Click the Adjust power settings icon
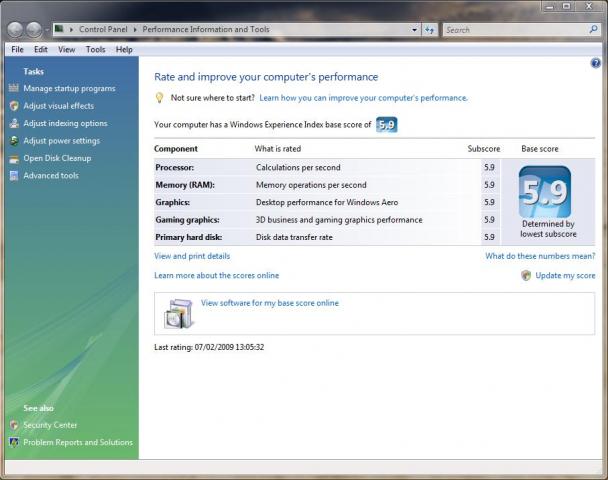 (x=14, y=140)
